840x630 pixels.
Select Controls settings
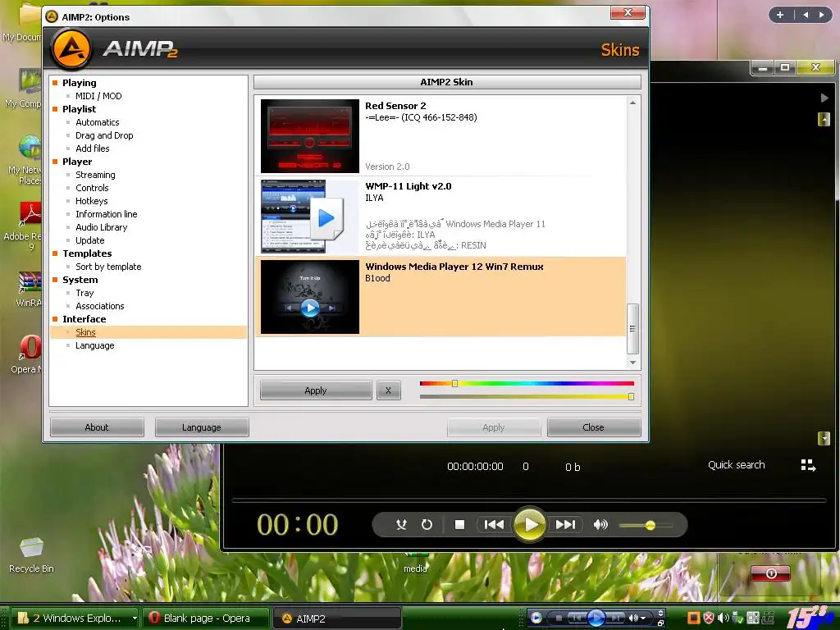click(x=92, y=188)
